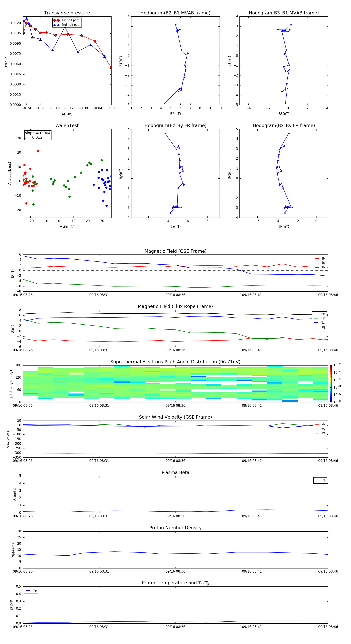This screenshot has width=351, height=644.
Task: Click the 'Bx(nT)' x-axis label
Action: pyautogui.click(x=284, y=227)
